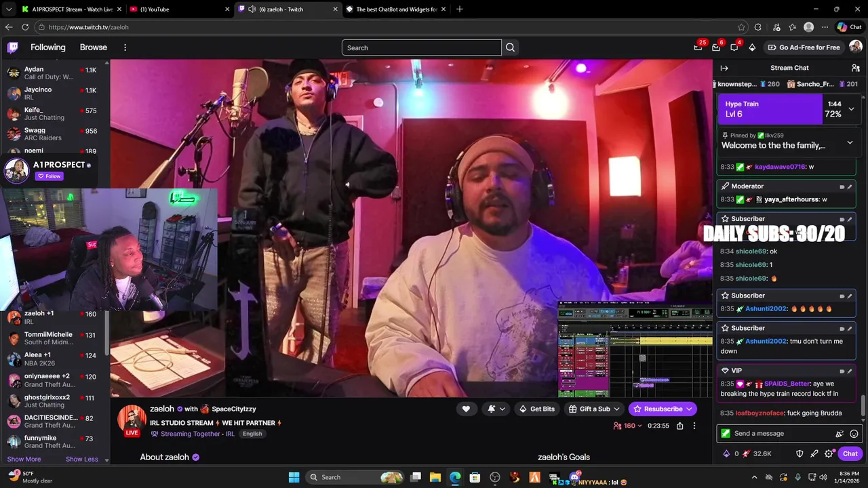The image size is (868, 488).
Task: Click the channel points rocket 32.6K
Action: (757, 453)
